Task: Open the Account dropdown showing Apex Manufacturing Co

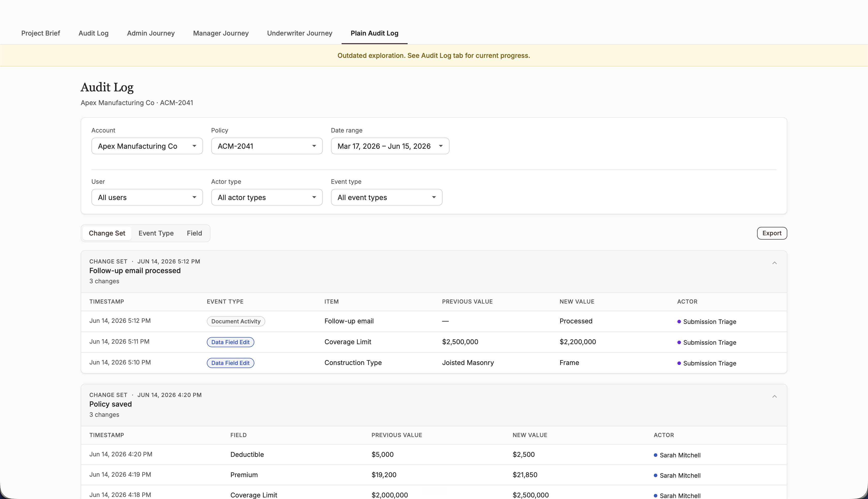Action: (x=147, y=146)
